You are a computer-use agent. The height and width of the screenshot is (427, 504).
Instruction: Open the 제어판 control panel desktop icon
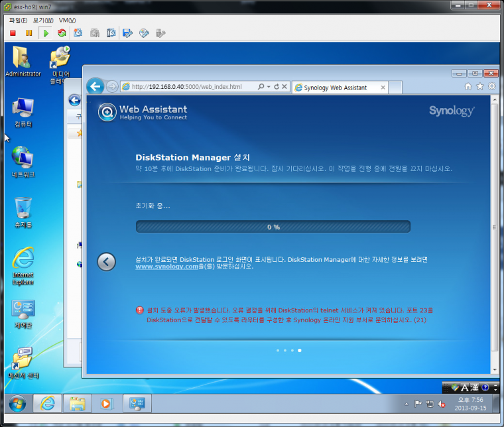23,314
